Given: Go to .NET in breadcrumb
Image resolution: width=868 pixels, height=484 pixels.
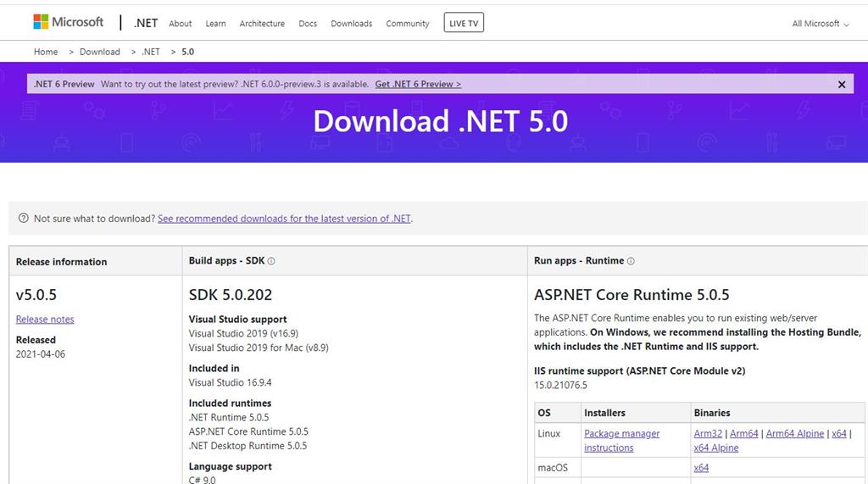Looking at the screenshot, I should (151, 52).
